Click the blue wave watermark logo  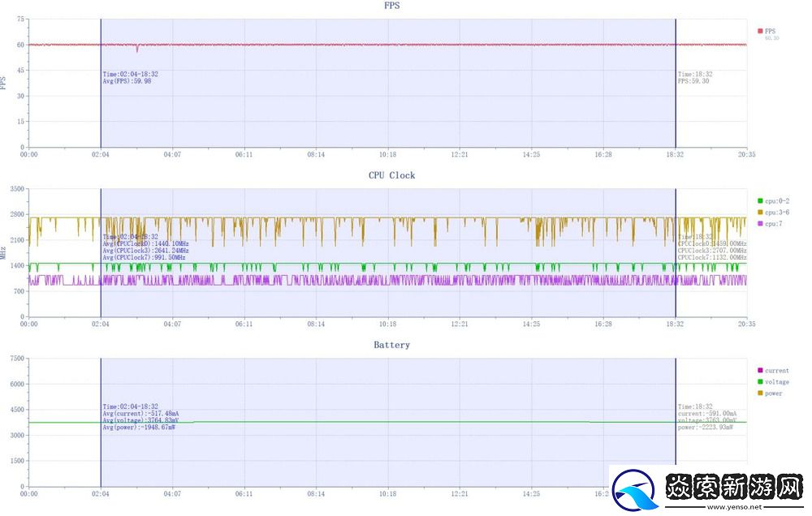pos(636,491)
